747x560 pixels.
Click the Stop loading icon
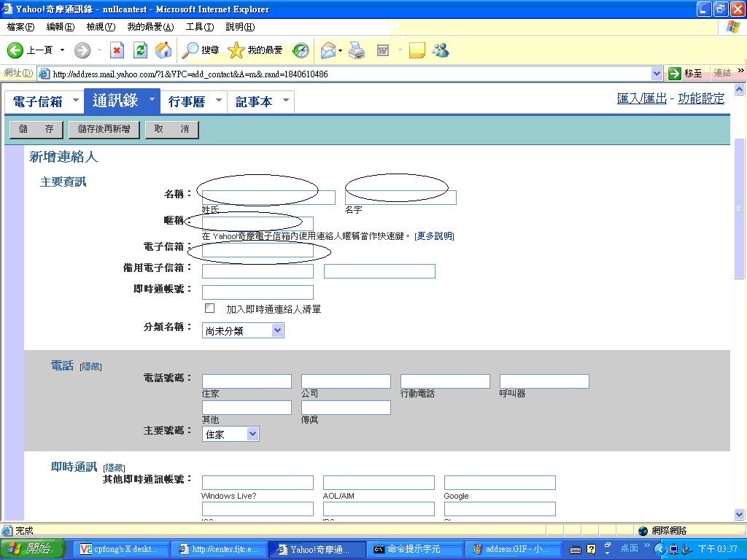coord(117,50)
